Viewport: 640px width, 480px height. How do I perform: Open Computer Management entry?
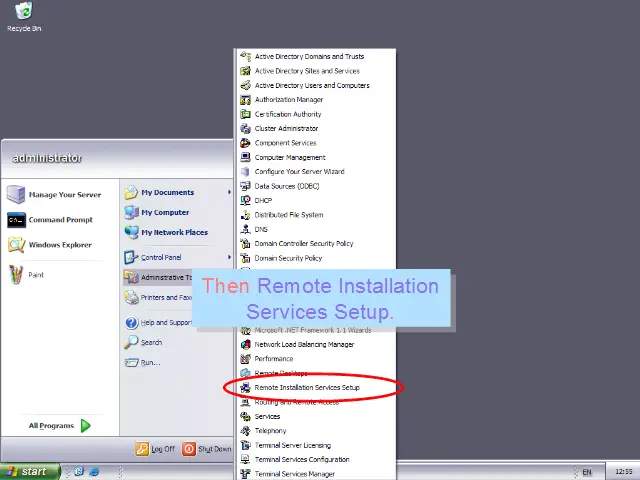(x=289, y=157)
